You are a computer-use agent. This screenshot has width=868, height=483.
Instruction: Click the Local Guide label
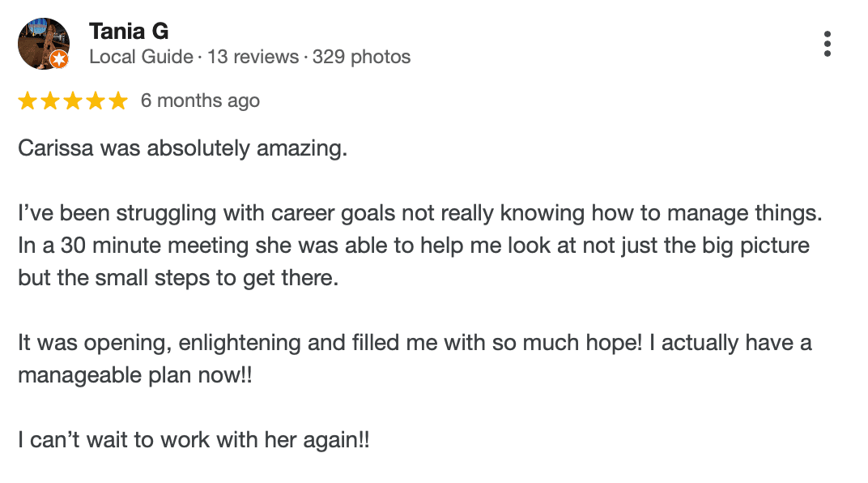[141, 58]
